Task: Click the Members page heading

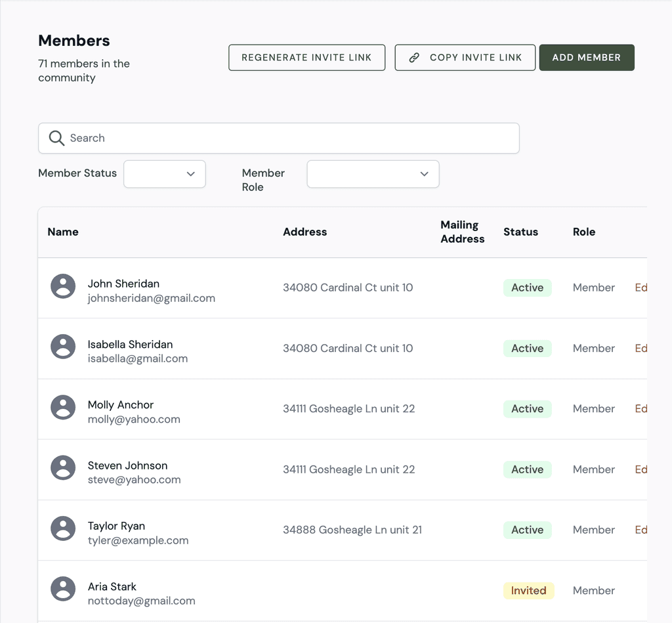Action: 74,41
